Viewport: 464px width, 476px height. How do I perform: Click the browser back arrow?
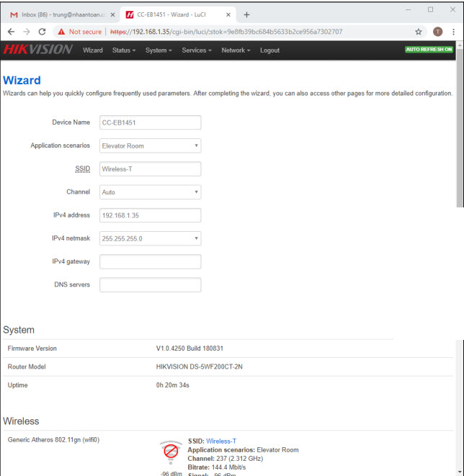(x=11, y=32)
